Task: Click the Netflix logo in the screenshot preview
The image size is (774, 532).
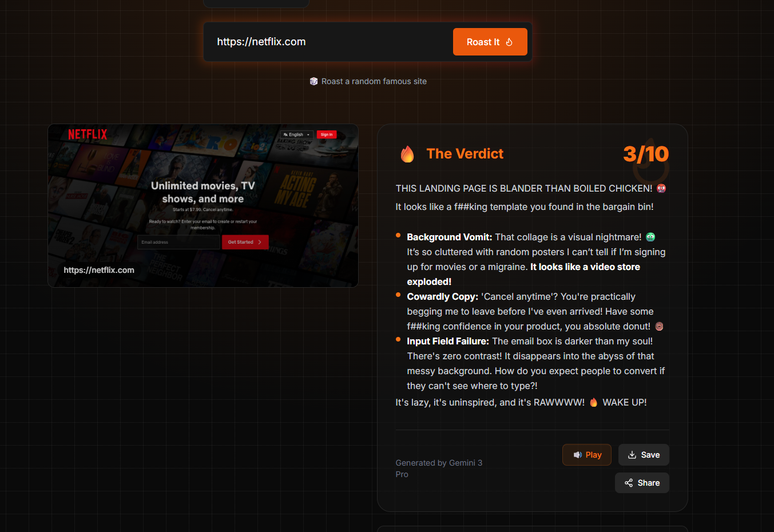Action: (x=87, y=134)
